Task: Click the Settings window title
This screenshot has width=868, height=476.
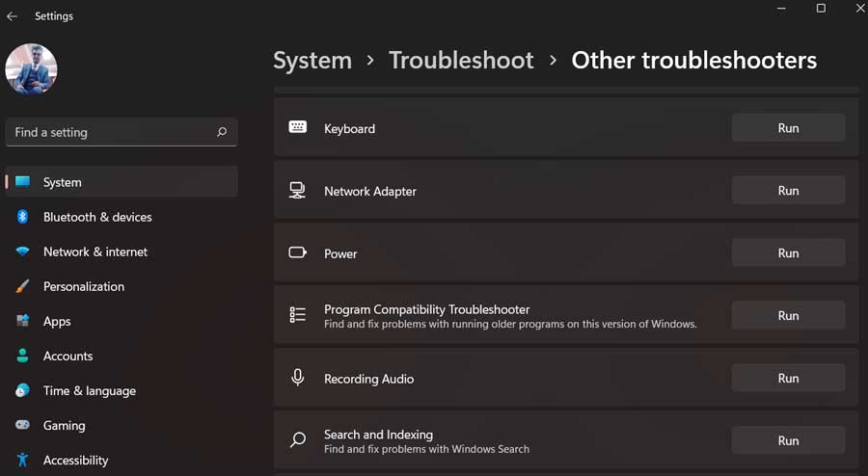Action: (x=54, y=16)
